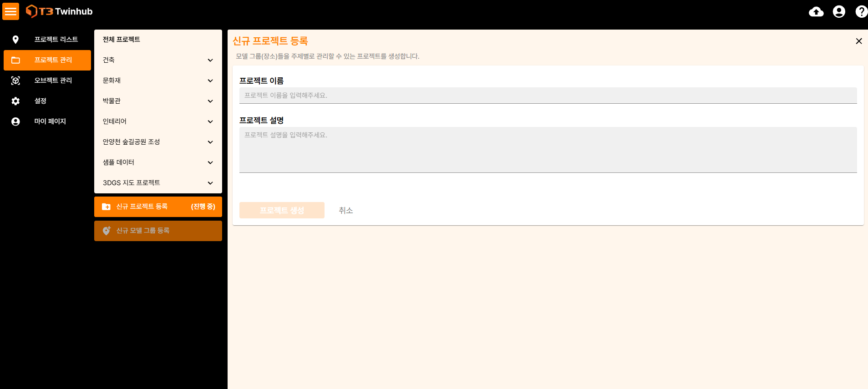The image size is (868, 389).
Task: Click the folder-plus icon on 신규 프로젝트 등록
Action: pyautogui.click(x=106, y=207)
